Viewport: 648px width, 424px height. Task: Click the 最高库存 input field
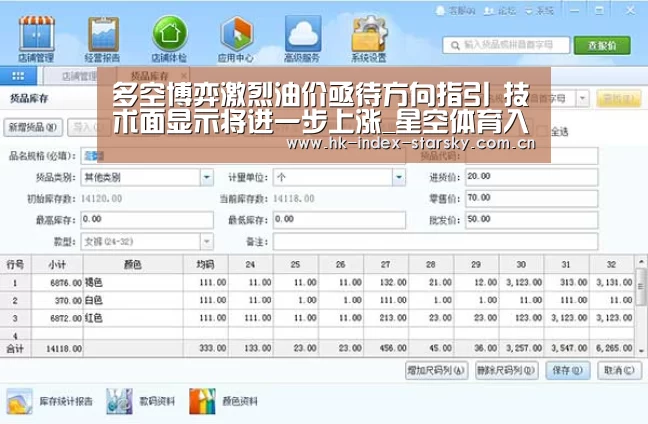tap(147, 220)
